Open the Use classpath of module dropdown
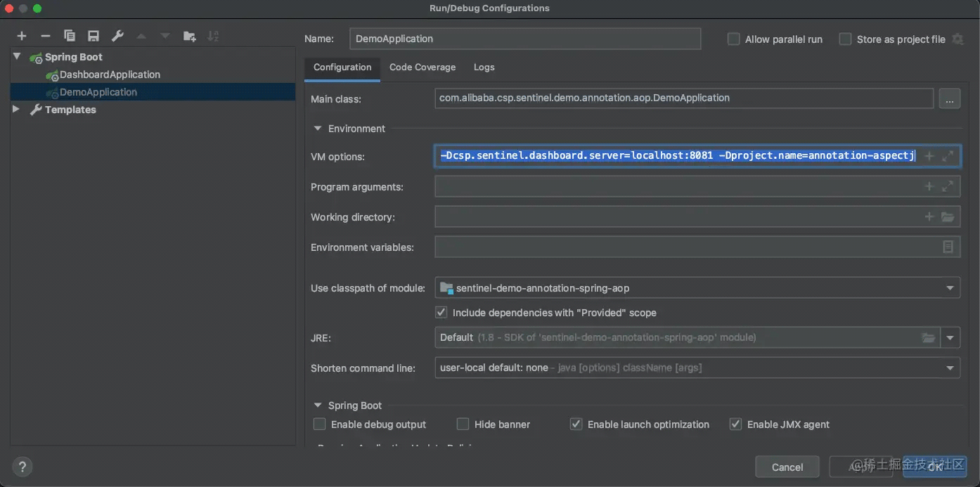Viewport: 980px width, 487px height. 950,287
